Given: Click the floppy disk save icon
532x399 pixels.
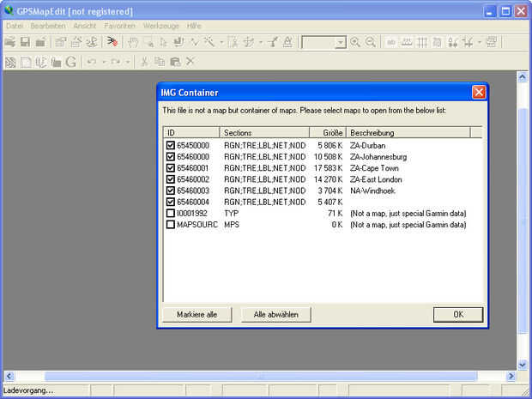Looking at the screenshot, I should coord(26,42).
